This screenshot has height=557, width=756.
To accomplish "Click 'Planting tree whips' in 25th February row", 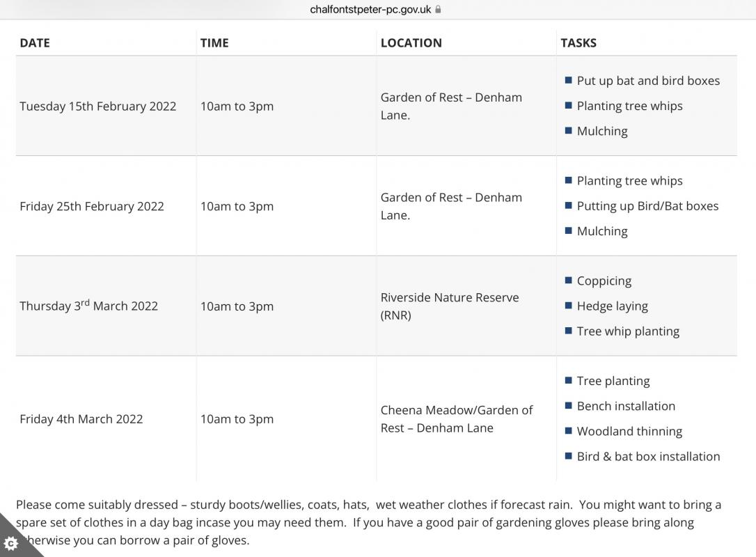I will pos(630,181).
